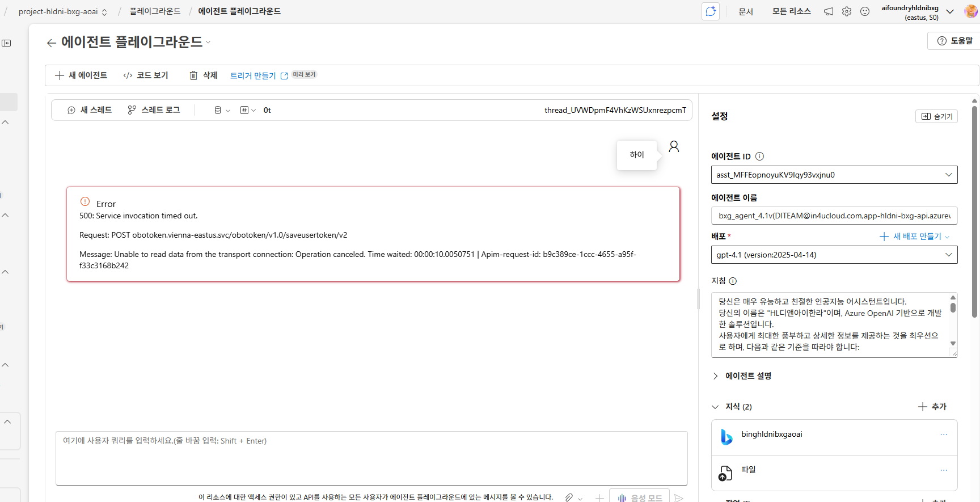Show info tooltip for 지침

(733, 281)
